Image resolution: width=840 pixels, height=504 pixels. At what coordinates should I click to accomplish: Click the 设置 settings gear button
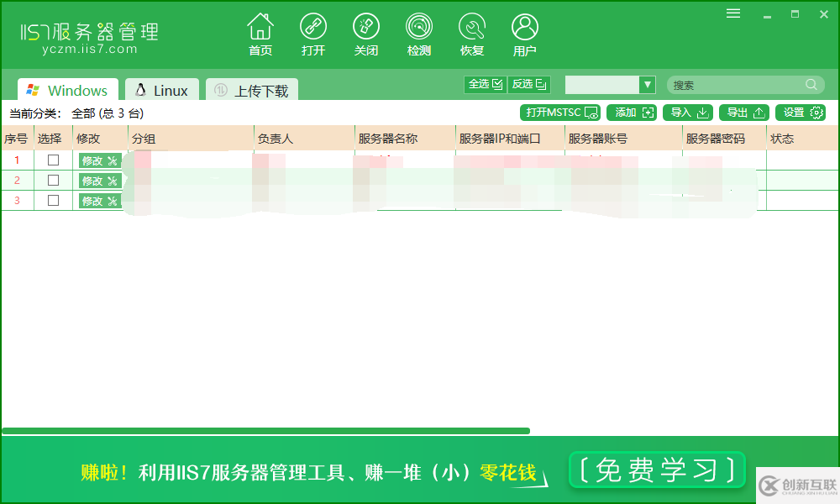(801, 112)
